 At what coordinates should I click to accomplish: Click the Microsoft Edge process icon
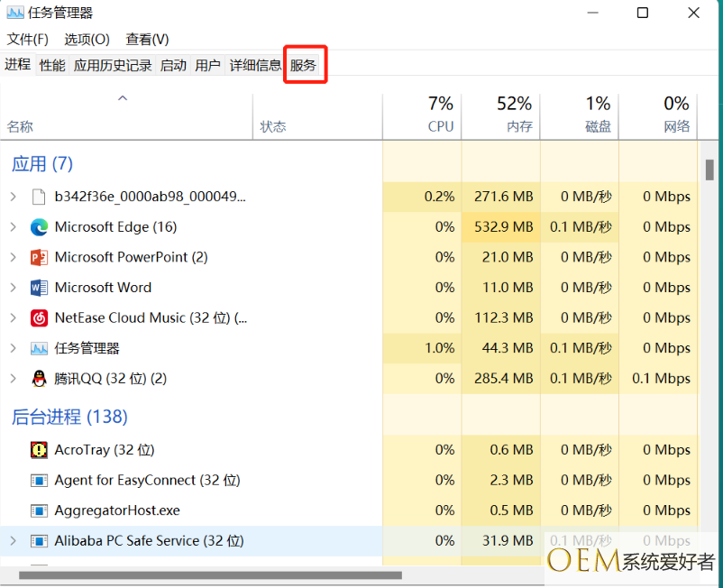click(39, 227)
